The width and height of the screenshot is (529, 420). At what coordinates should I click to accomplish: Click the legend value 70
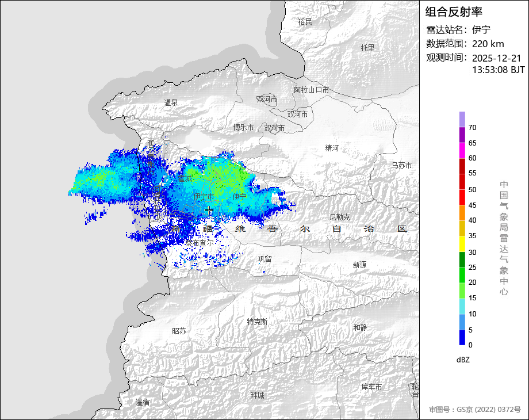(472, 128)
